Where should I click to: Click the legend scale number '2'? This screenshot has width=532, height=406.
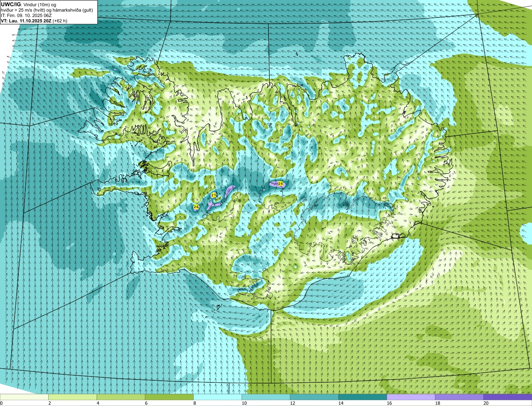coord(49,403)
